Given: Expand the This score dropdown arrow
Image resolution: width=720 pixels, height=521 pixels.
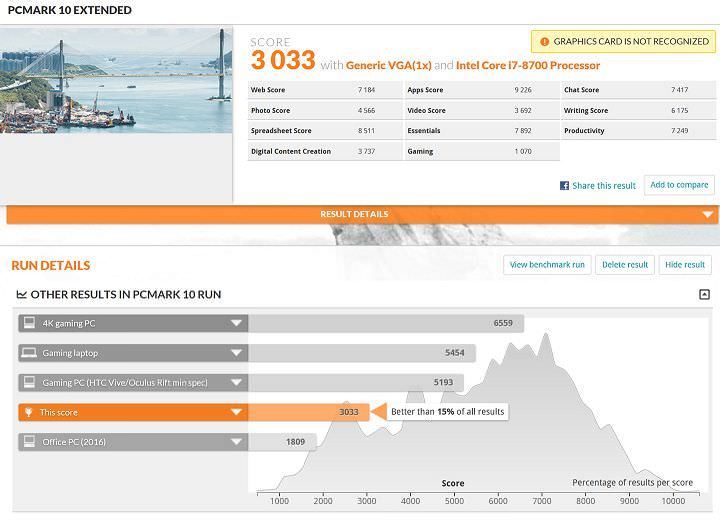Looking at the screenshot, I should click(236, 412).
